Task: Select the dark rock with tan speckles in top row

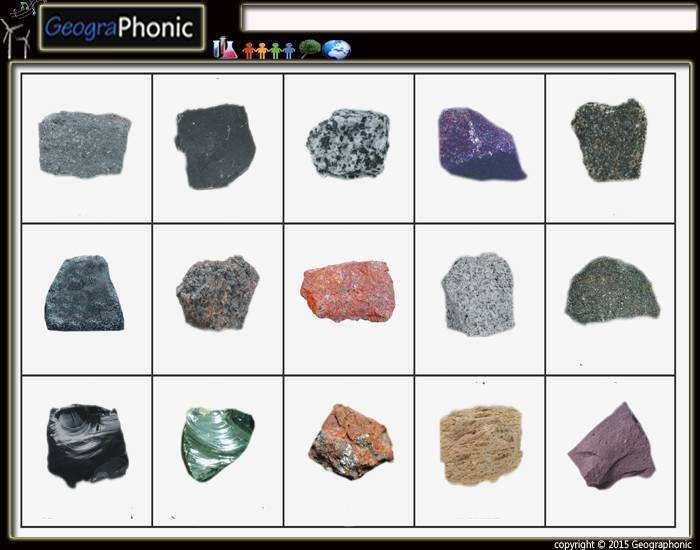Action: [609, 140]
